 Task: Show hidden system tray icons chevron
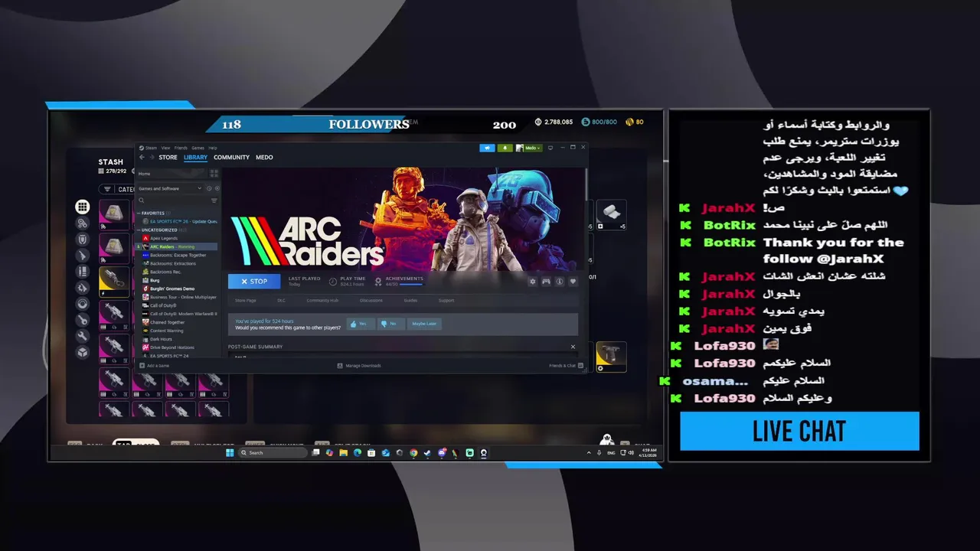pyautogui.click(x=589, y=453)
